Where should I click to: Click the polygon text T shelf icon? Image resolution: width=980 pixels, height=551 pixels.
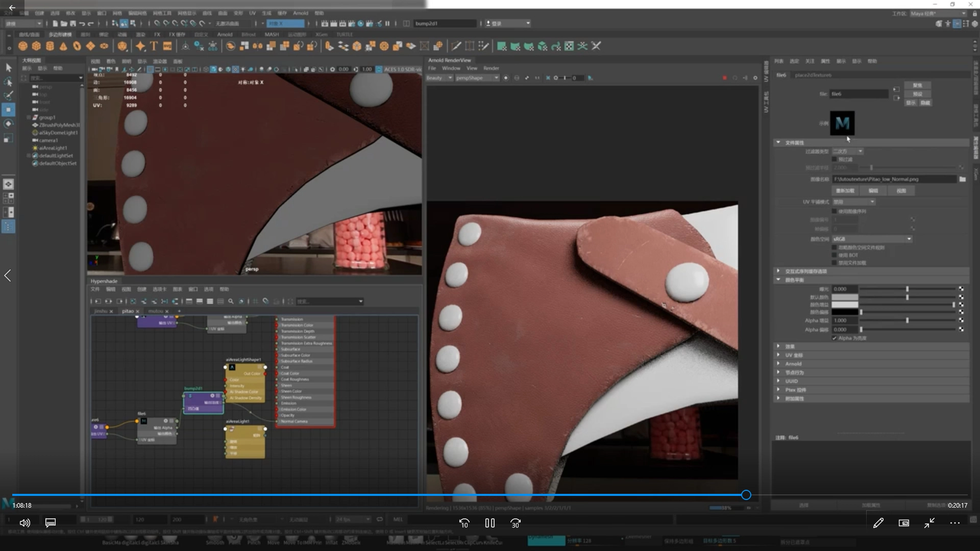pyautogui.click(x=154, y=46)
